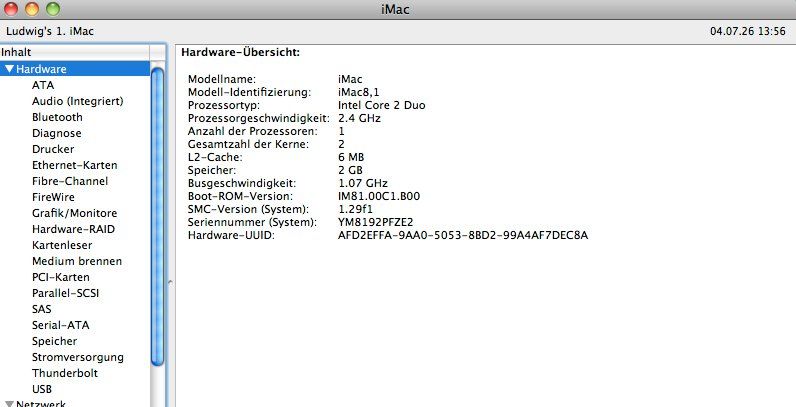Click the 2.4 GHz processor speed
Viewport: 796px width, 407px height.
click(359, 119)
